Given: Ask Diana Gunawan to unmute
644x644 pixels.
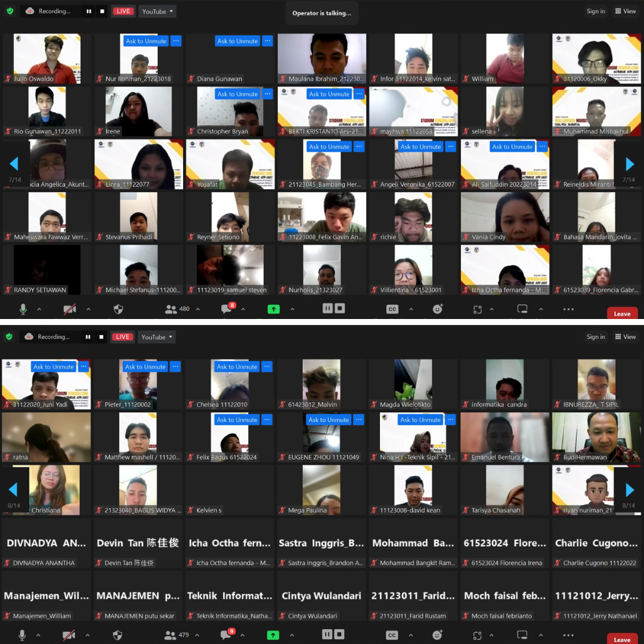Looking at the screenshot, I should coord(238,41).
